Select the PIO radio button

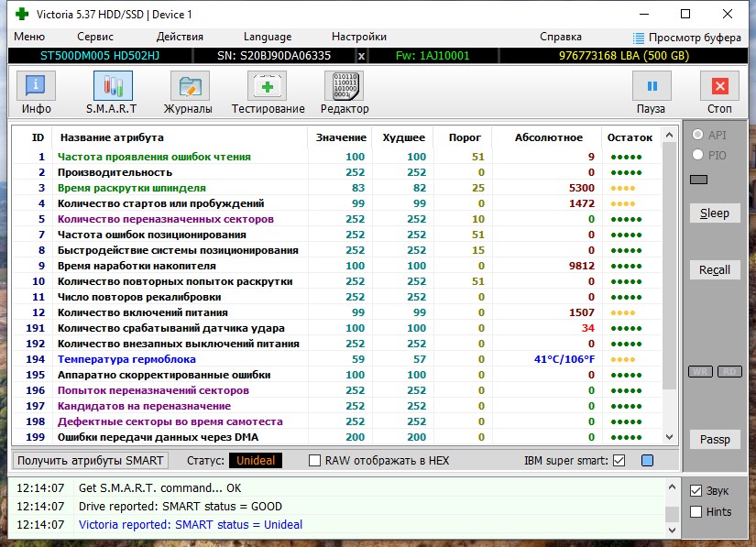697,155
